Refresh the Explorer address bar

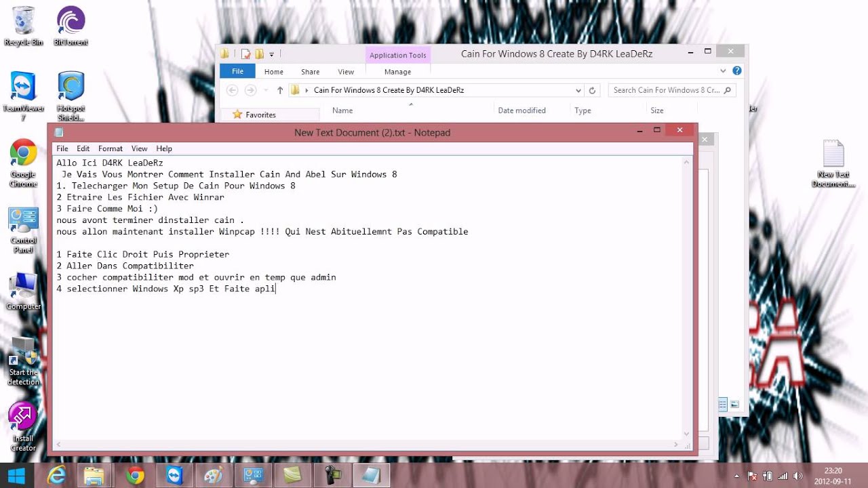(592, 90)
